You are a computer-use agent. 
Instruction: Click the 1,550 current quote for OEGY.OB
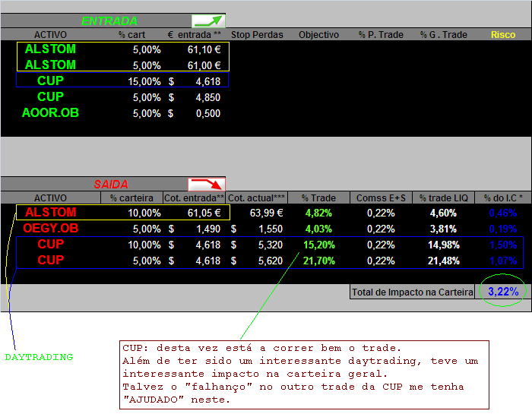pyautogui.click(x=270, y=229)
